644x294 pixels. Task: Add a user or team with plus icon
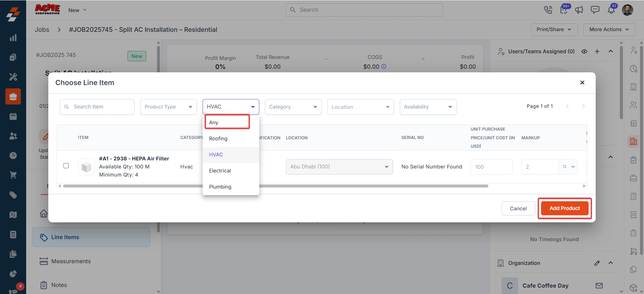click(597, 51)
